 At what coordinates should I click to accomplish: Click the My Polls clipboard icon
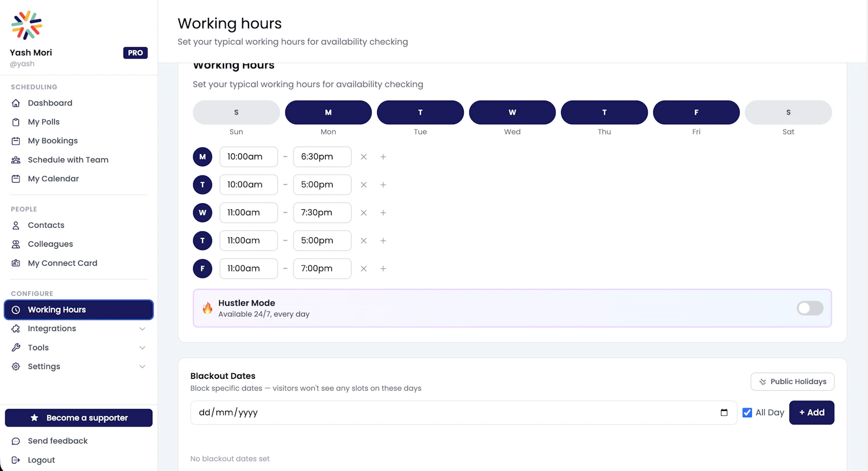pyautogui.click(x=16, y=122)
